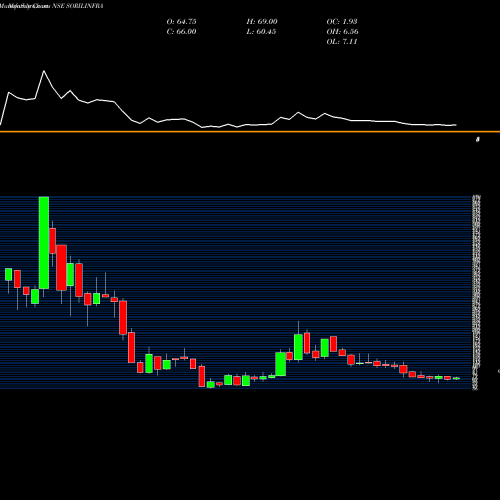Click the OC: 1.93 reading
Viewport: 500px width, 500px height.
click(x=342, y=21)
